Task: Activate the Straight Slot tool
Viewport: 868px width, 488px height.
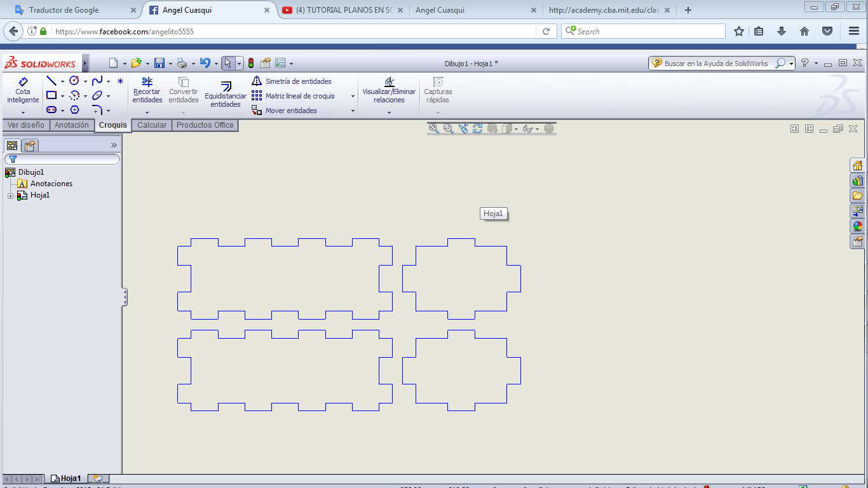Action: pyautogui.click(x=51, y=110)
